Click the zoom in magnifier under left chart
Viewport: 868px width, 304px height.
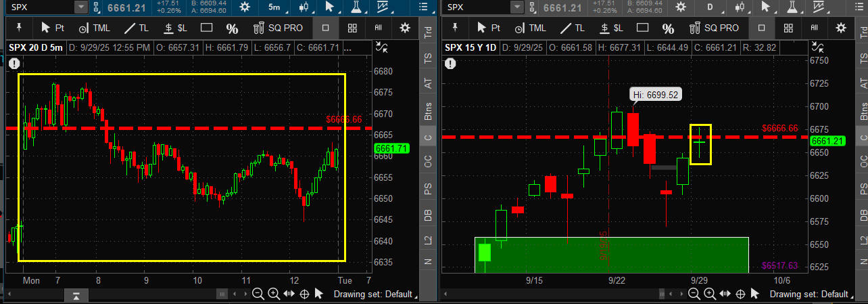click(x=273, y=294)
